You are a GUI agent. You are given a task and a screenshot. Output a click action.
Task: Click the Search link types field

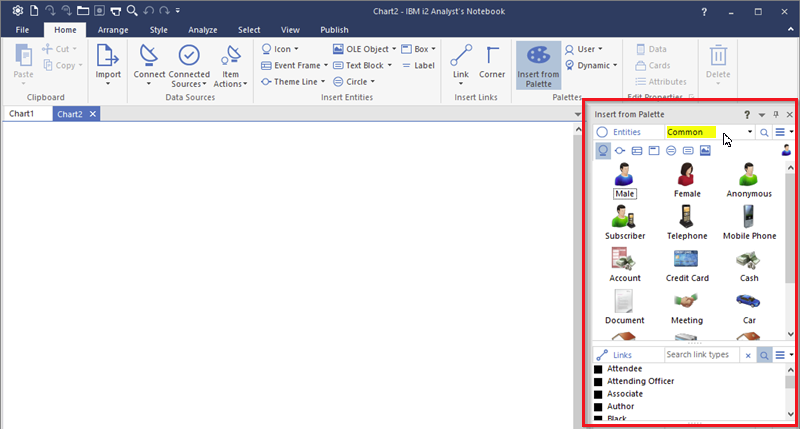click(x=701, y=355)
